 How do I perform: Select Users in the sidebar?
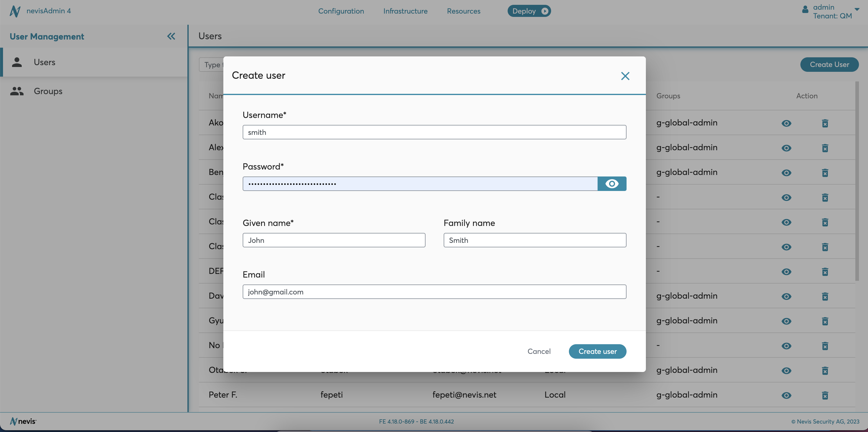click(44, 62)
